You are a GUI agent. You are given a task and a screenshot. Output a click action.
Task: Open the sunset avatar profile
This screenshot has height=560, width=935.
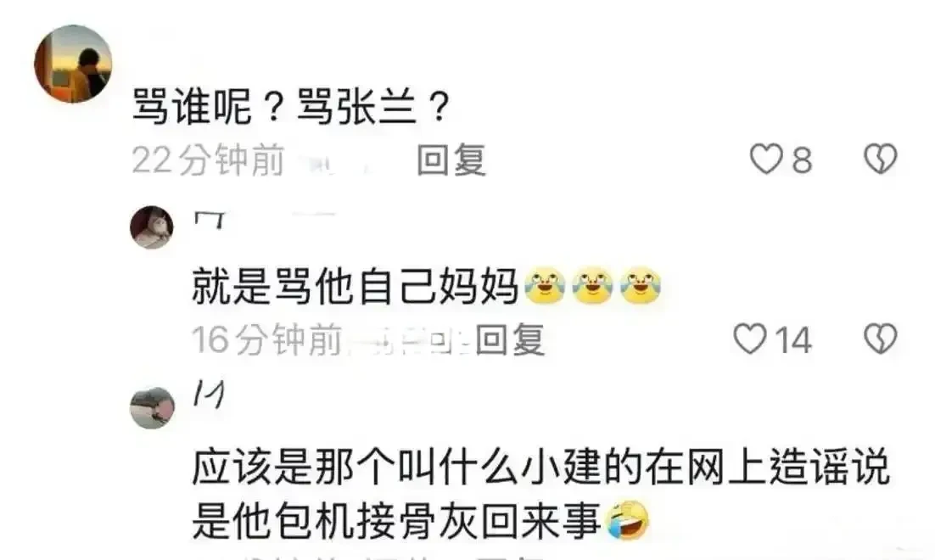(73, 64)
